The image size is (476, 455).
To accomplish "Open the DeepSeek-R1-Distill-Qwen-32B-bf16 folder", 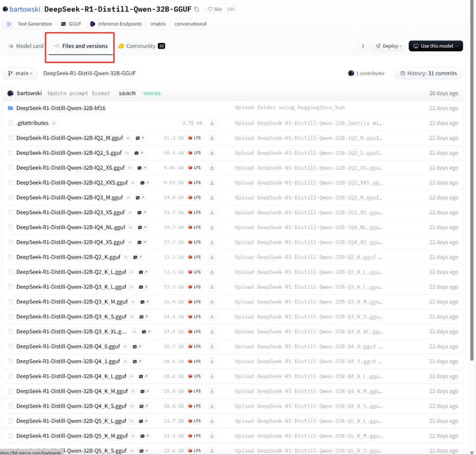I will coord(61,108).
